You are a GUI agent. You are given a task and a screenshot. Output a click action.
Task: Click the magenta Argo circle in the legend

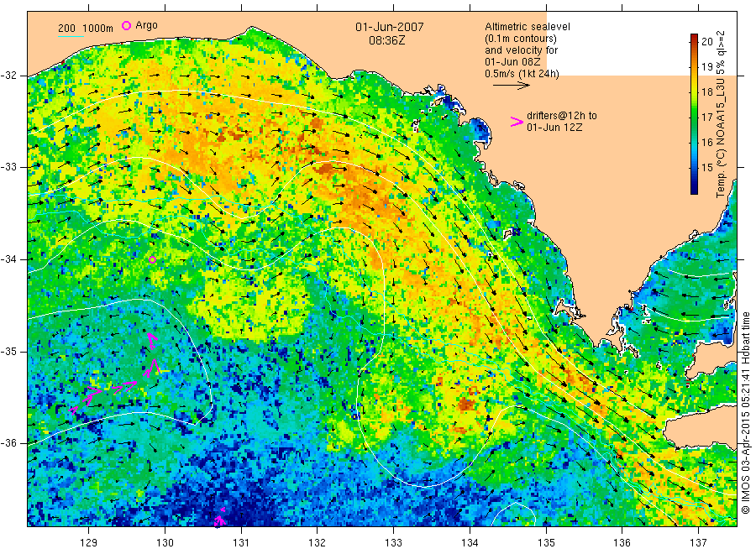126,26
